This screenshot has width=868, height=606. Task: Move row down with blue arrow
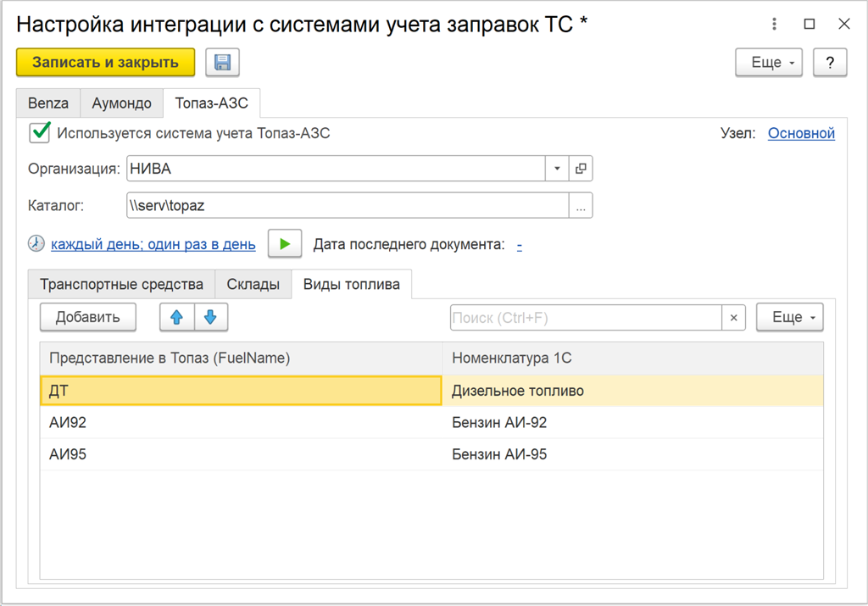(211, 317)
